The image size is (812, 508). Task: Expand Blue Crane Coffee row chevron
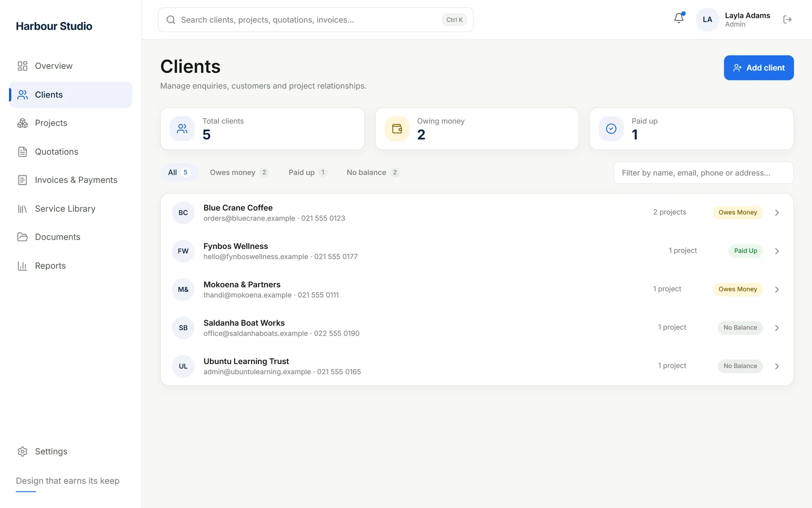click(x=777, y=213)
